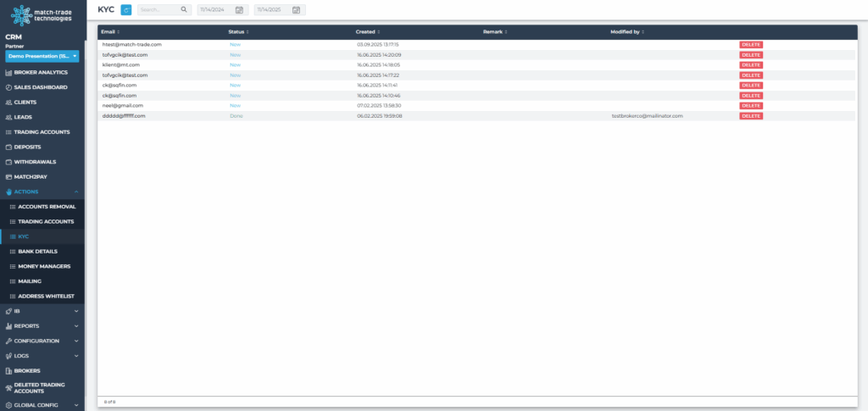Viewport: 868px width, 411px height.
Task: Click the Broker Analytics chart icon
Action: [8, 72]
